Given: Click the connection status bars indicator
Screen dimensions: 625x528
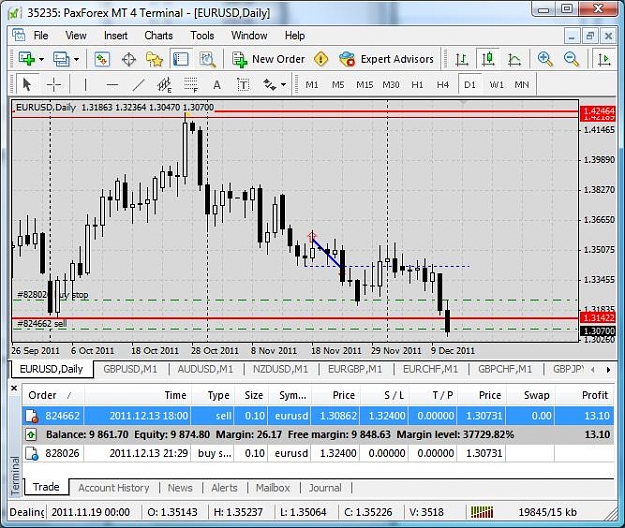Looking at the screenshot, I should click(x=482, y=512).
